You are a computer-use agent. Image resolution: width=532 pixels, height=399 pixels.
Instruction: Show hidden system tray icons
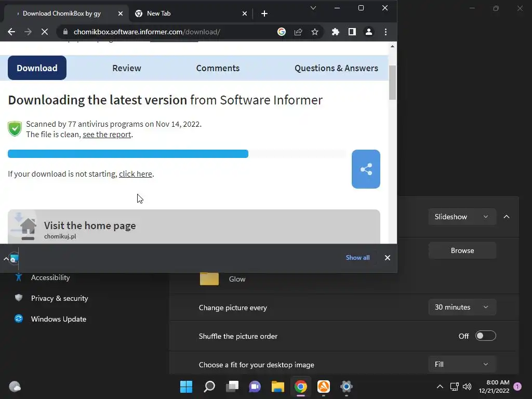(x=440, y=387)
